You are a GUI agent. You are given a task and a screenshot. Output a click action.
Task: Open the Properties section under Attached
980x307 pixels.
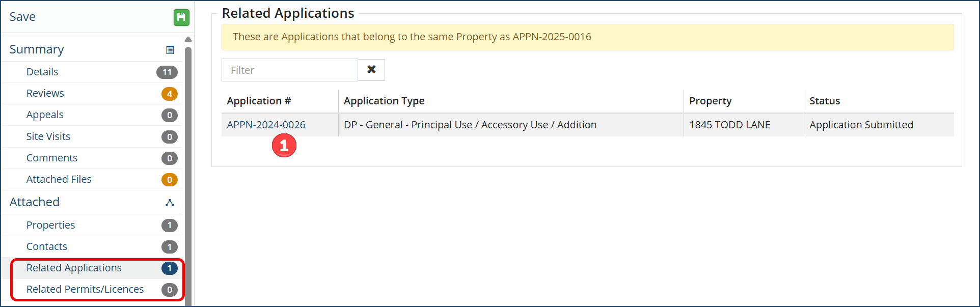pos(50,225)
